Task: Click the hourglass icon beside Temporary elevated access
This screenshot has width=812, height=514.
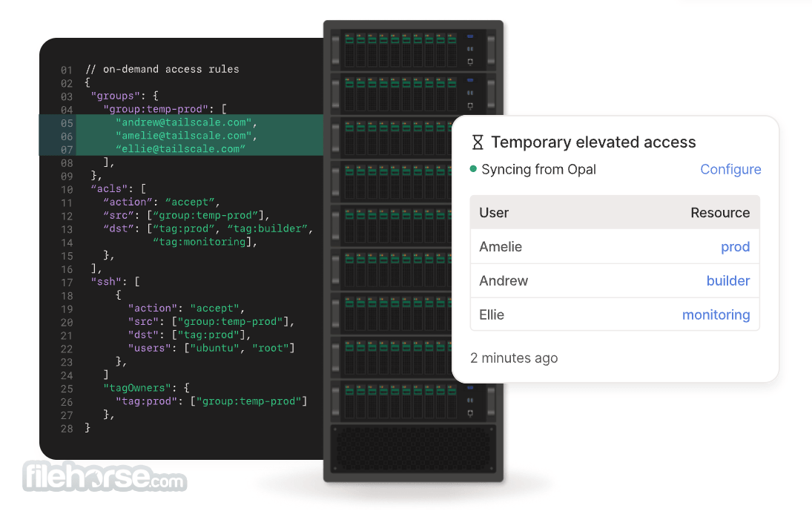Action: pos(478,142)
